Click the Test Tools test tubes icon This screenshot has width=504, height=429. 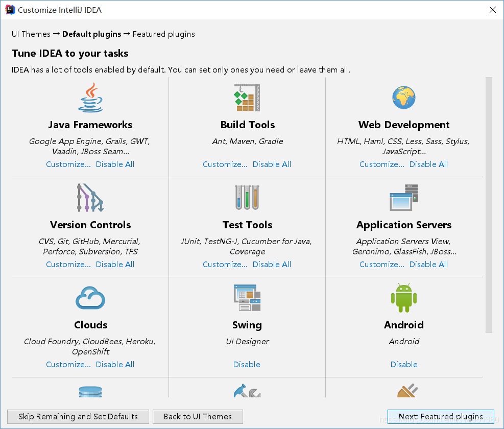[247, 198]
